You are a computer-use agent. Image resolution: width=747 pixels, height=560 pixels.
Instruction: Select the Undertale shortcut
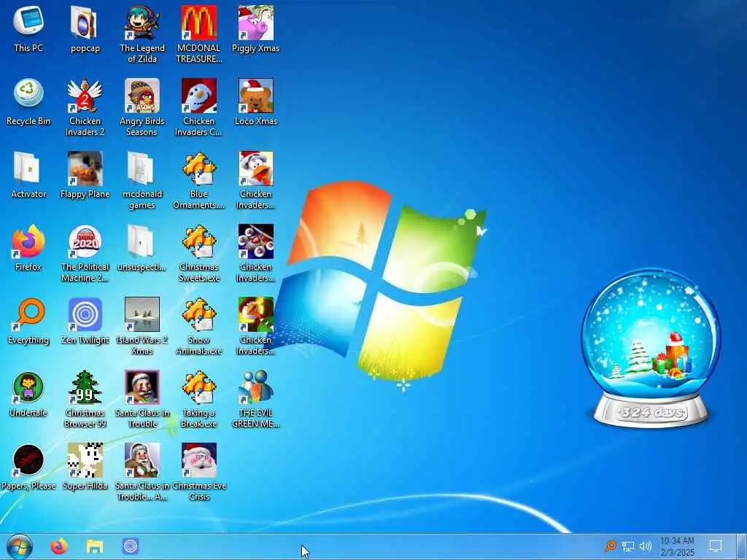[28, 393]
